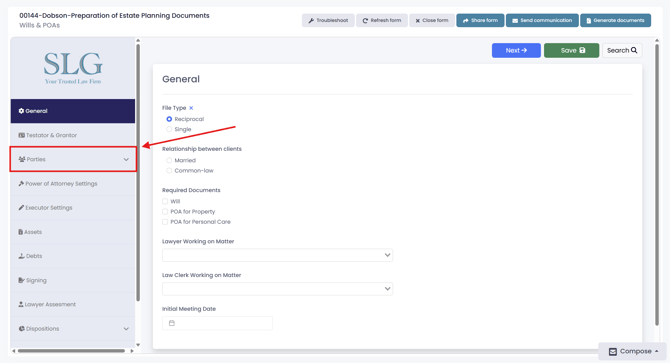Check POA for Property checkbox
The height and width of the screenshot is (363, 670).
coord(165,212)
